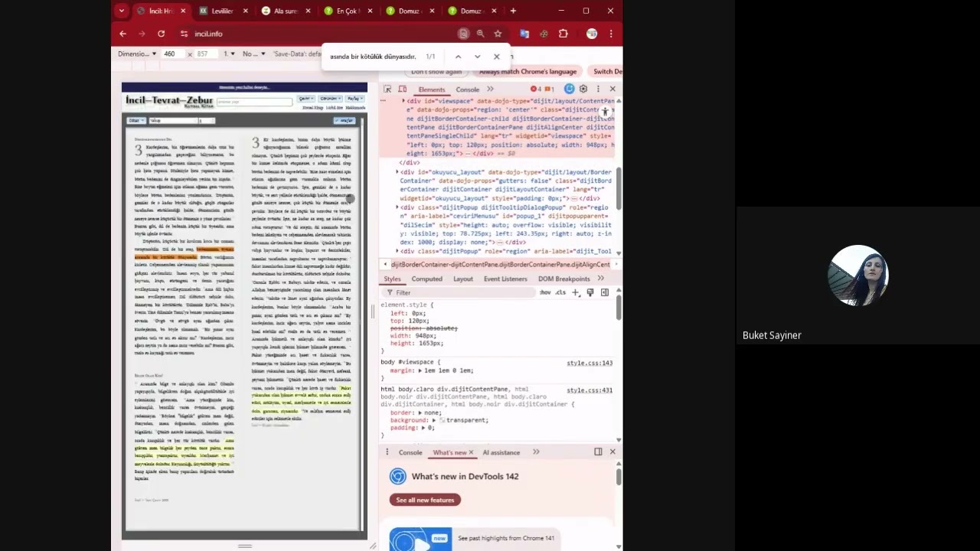Click the find-in-page icon in address bar
Screen dimensions: 980x551
tap(463, 34)
